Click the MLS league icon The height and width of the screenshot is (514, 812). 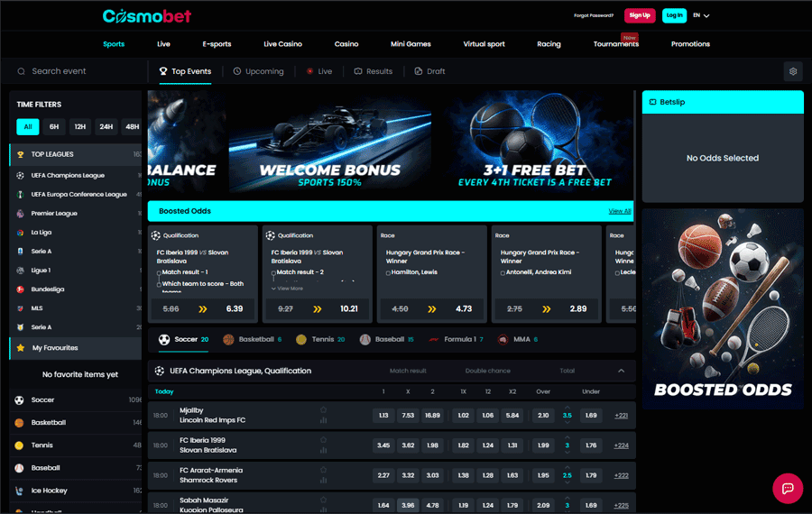20,308
